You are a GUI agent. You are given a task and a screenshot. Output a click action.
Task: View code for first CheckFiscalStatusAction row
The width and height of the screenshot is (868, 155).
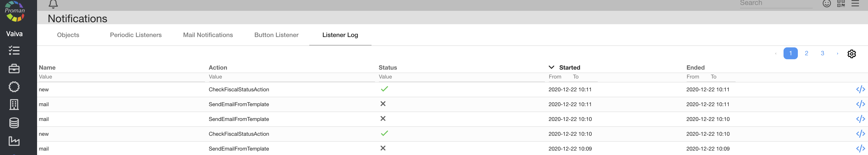coord(860,89)
